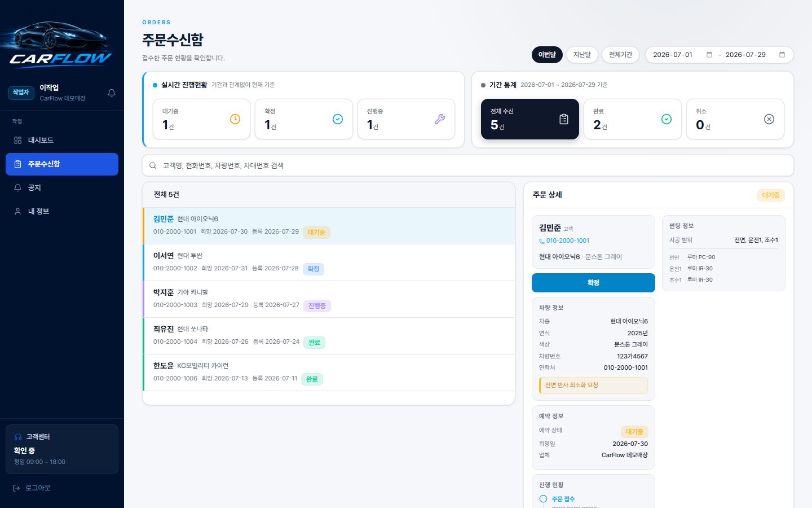Image resolution: width=812 pixels, height=508 pixels.
Task: Click 확정 badge in 이서연 row
Action: point(314,269)
